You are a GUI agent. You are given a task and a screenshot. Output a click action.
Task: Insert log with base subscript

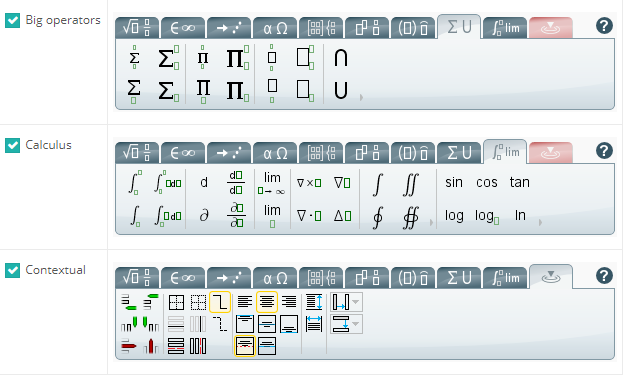coord(487,216)
